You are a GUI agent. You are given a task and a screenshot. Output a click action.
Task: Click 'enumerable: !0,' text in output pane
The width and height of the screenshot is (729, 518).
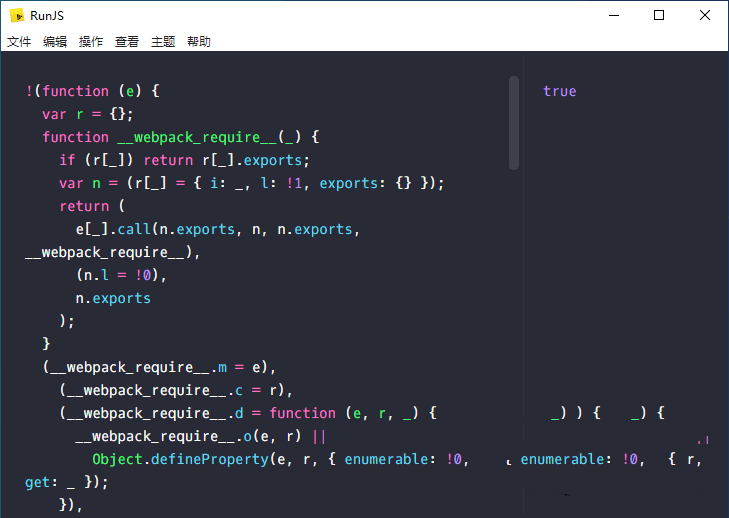(583, 459)
